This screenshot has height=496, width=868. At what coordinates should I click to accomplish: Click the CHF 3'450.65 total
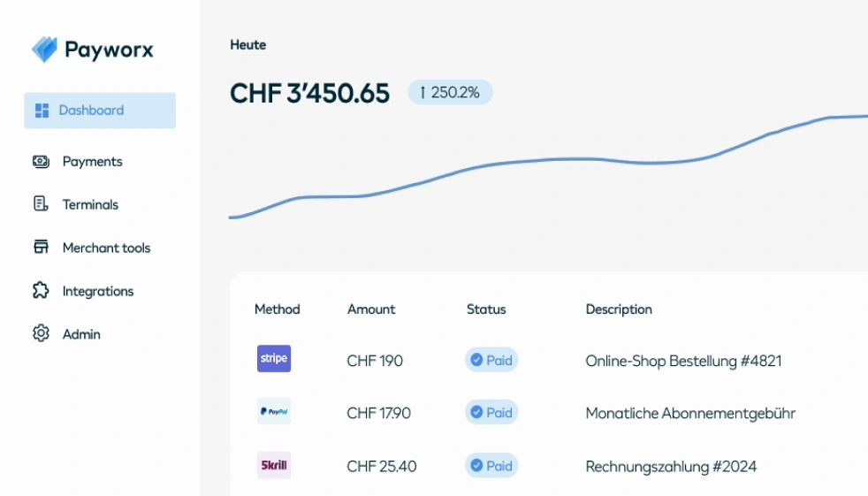pos(310,93)
